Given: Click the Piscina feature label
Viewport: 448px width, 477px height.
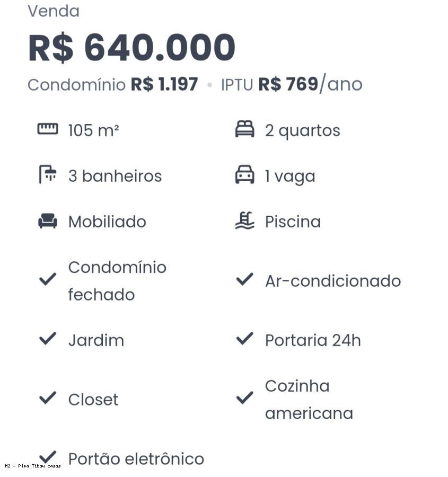Looking at the screenshot, I should click(x=293, y=222).
